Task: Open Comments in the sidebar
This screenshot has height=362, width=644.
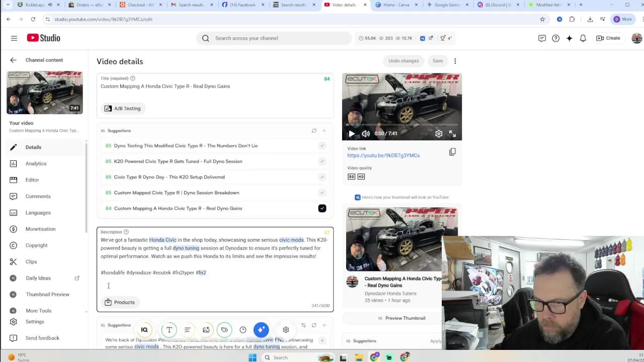Action: (44, 196)
